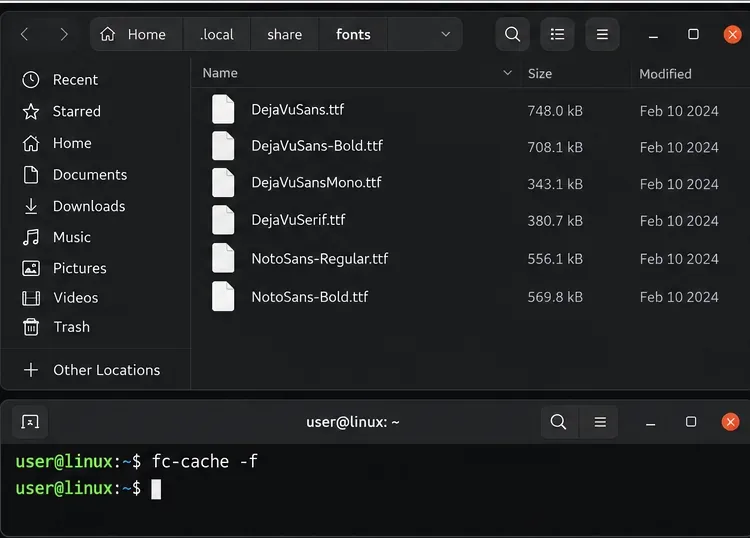The height and width of the screenshot is (538, 750).
Task: Sort files by the Size column header
Action: point(540,74)
